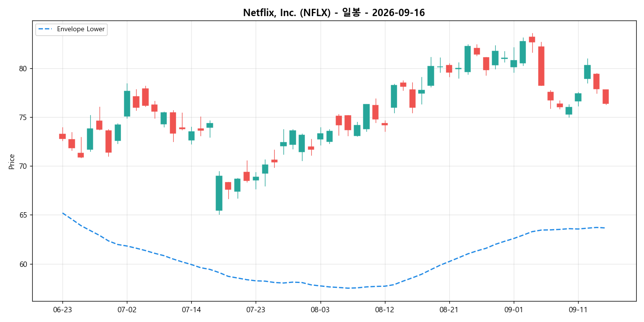The height and width of the screenshot is (322, 644).
Task: Click the 09-11 x-axis date label
Action: click(x=578, y=309)
